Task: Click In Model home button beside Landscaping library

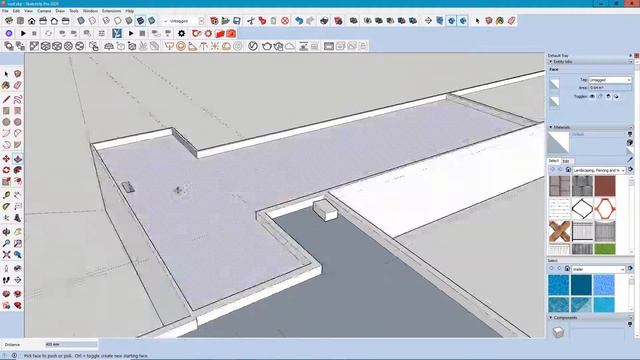Action: pyautogui.click(x=568, y=169)
